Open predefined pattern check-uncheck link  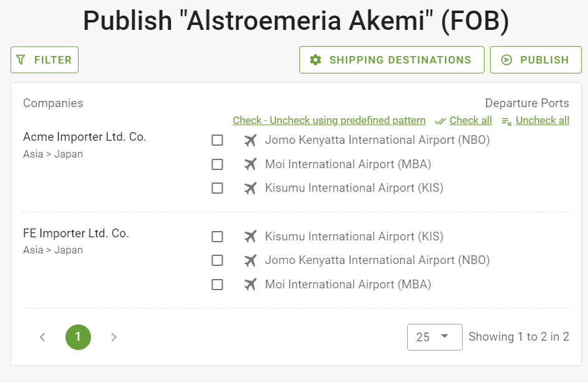(x=329, y=121)
